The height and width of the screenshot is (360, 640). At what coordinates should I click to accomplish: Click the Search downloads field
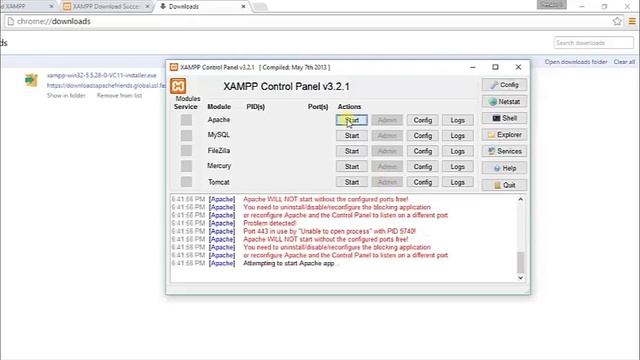coord(593,43)
